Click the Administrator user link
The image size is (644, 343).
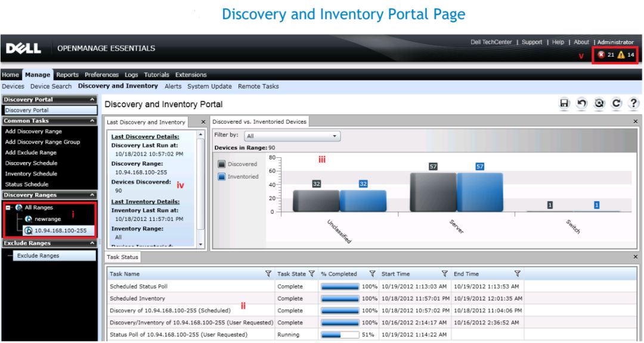pos(615,42)
